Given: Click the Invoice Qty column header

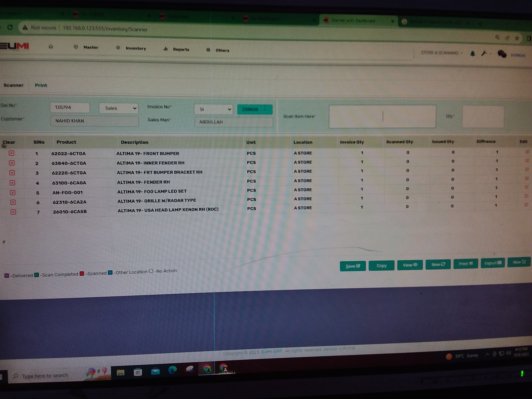Looking at the screenshot, I should 352,142.
